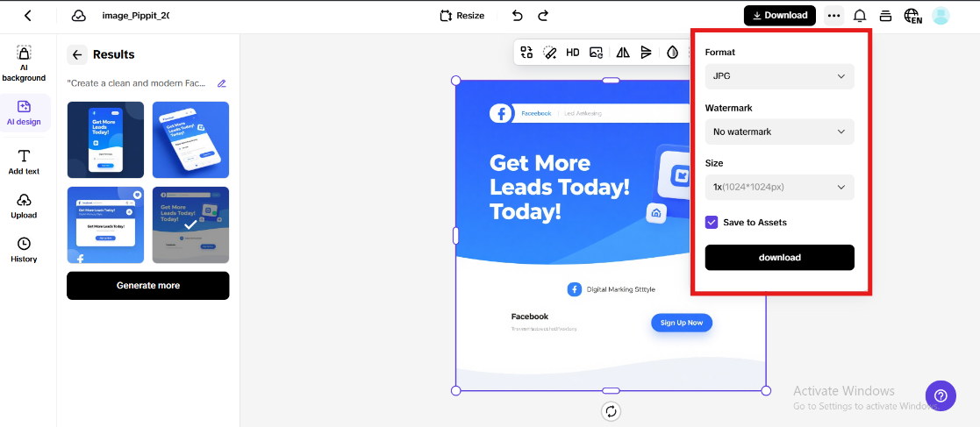This screenshot has width=980, height=427.
Task: Click the 'Digital Marking Stttyle' text
Action: tap(620, 289)
